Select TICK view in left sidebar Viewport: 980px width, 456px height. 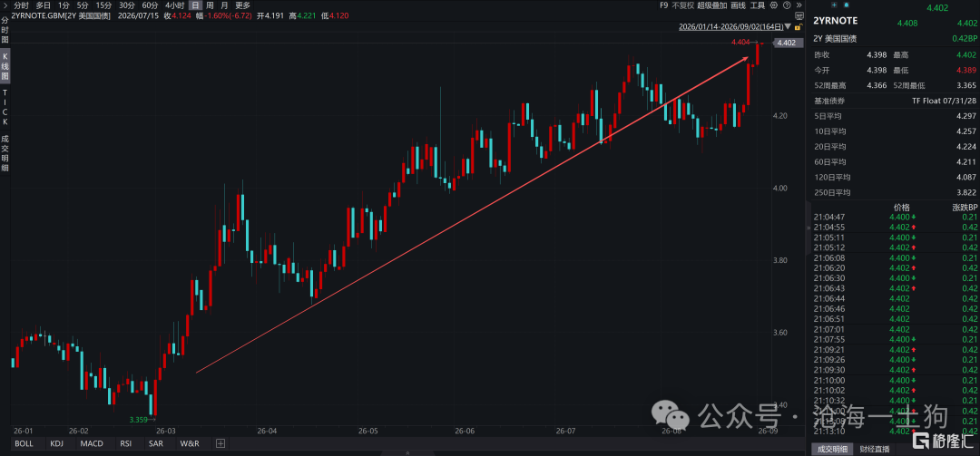[5, 106]
